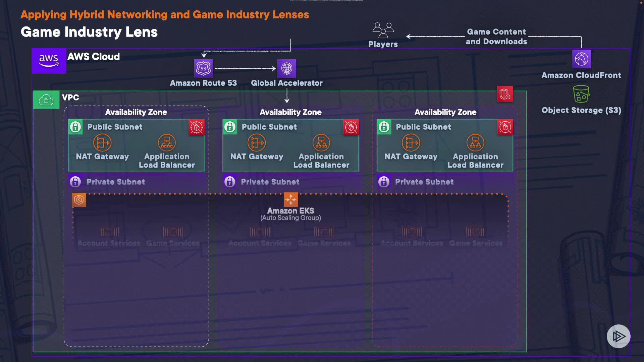Click the Amazon Route 53 icon
The width and height of the screenshot is (644, 362).
(x=203, y=68)
